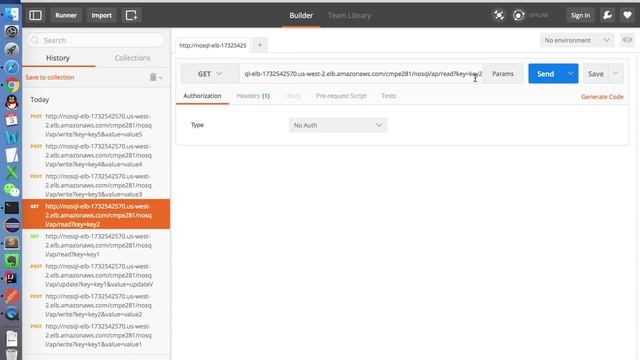Open history POST write key1 value1 request

96,335
